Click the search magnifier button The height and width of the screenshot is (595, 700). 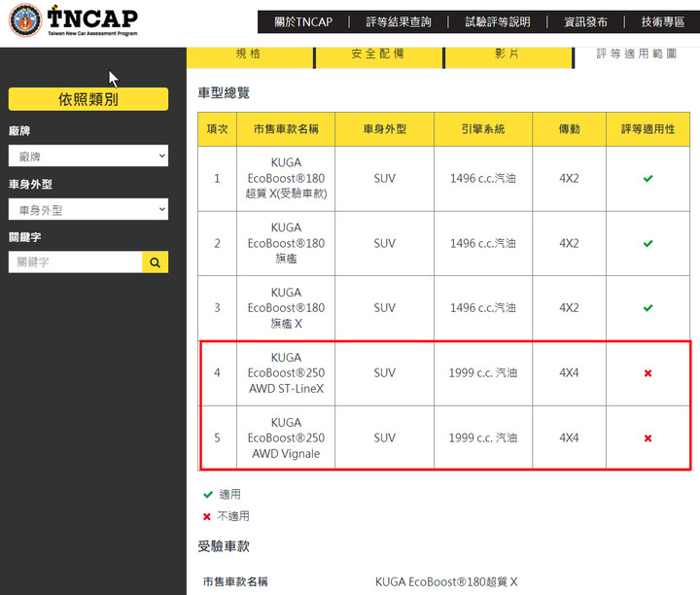click(155, 262)
